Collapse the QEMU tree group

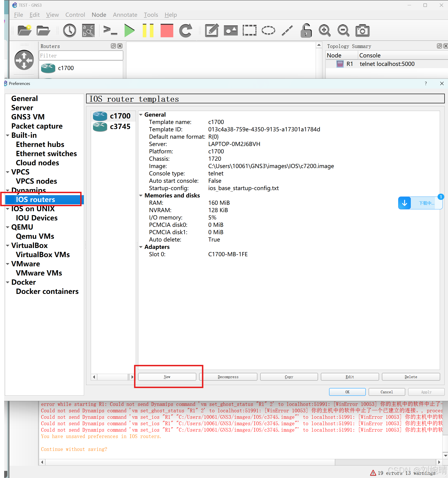pos(8,227)
